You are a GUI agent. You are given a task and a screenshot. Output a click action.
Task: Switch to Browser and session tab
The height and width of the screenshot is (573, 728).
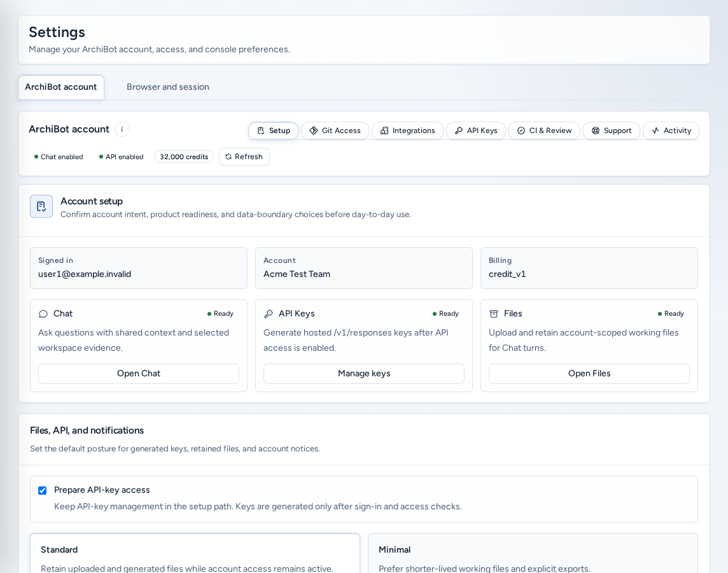(167, 87)
